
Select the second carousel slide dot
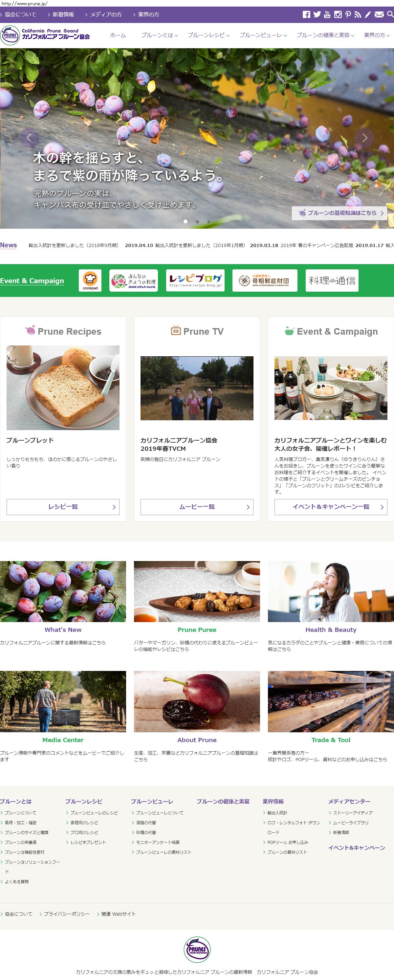coord(197,221)
